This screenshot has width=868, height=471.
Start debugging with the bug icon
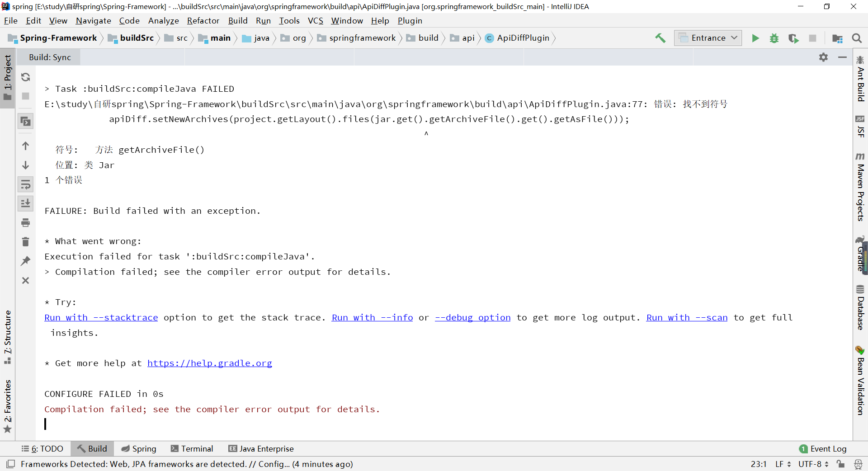774,38
